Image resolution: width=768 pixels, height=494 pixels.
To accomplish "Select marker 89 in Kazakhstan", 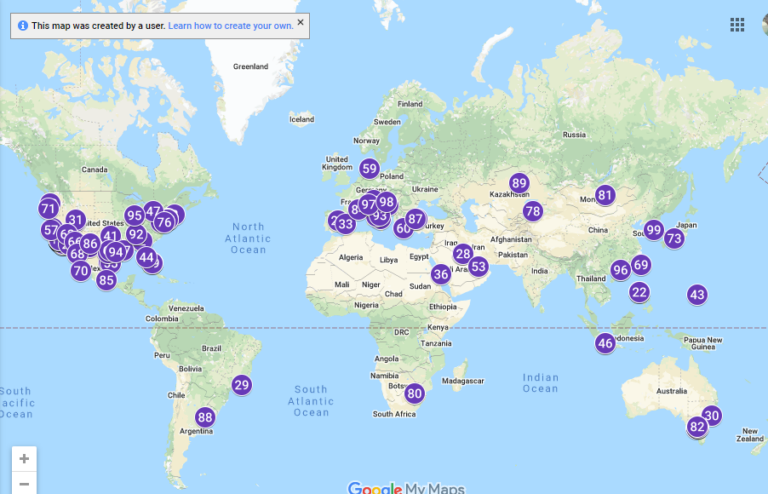I will click(519, 183).
